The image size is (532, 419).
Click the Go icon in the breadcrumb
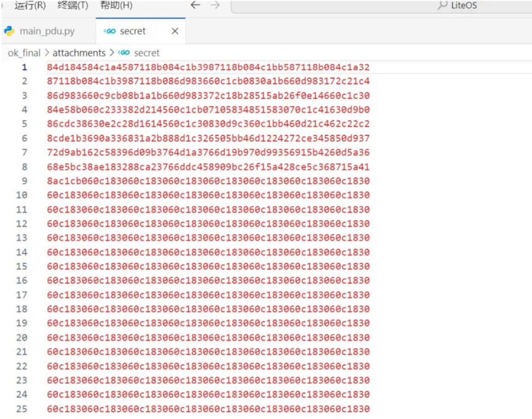[124, 53]
